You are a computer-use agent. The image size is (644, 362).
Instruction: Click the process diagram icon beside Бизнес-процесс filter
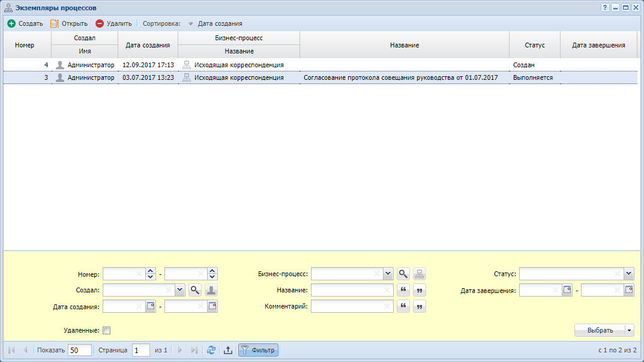(420, 274)
